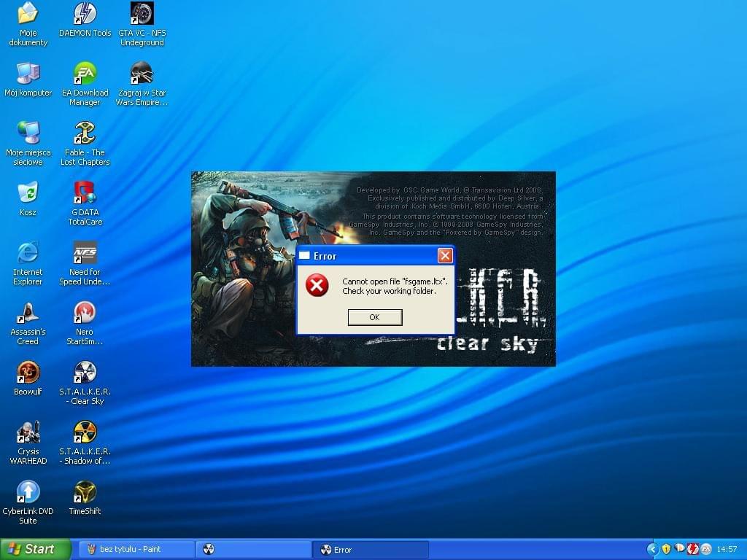
Task: Select Assassin's Creed desktop shortcut
Action: (x=28, y=323)
